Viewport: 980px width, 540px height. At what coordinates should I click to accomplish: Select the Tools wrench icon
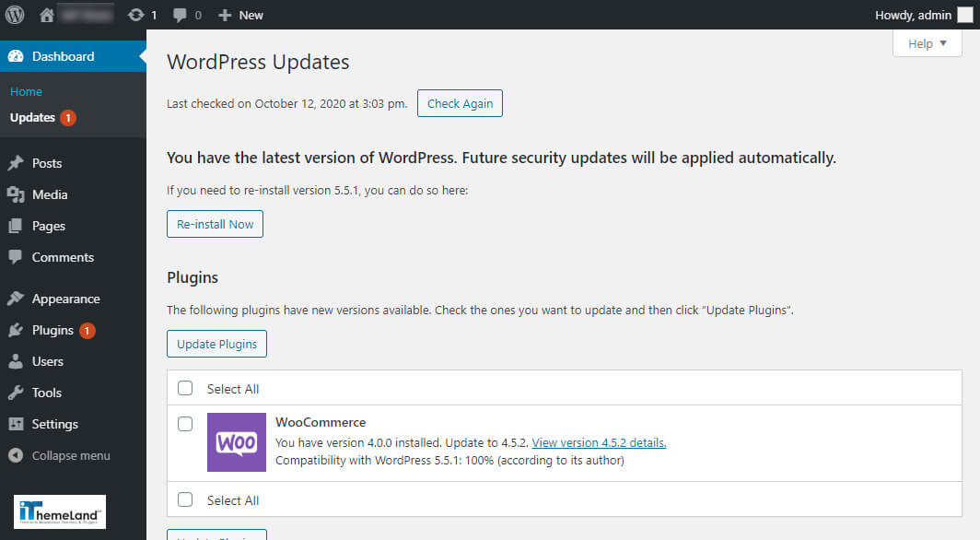pos(16,392)
